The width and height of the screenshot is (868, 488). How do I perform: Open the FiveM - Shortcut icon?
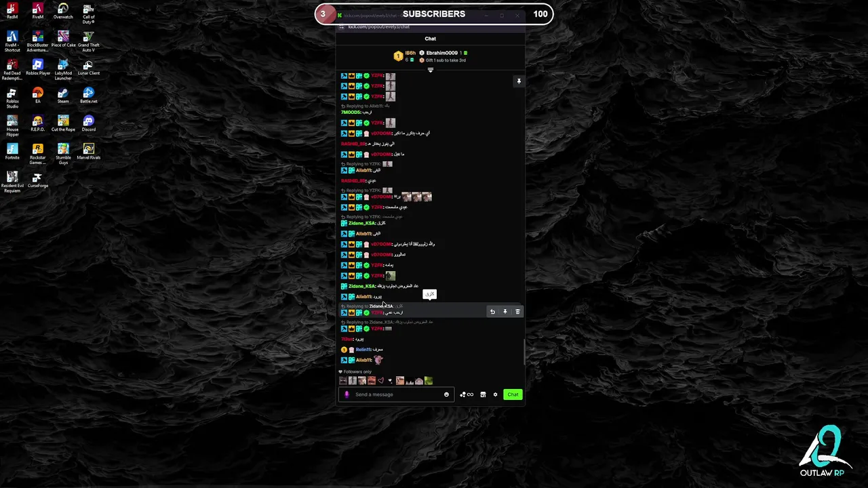coord(12,42)
